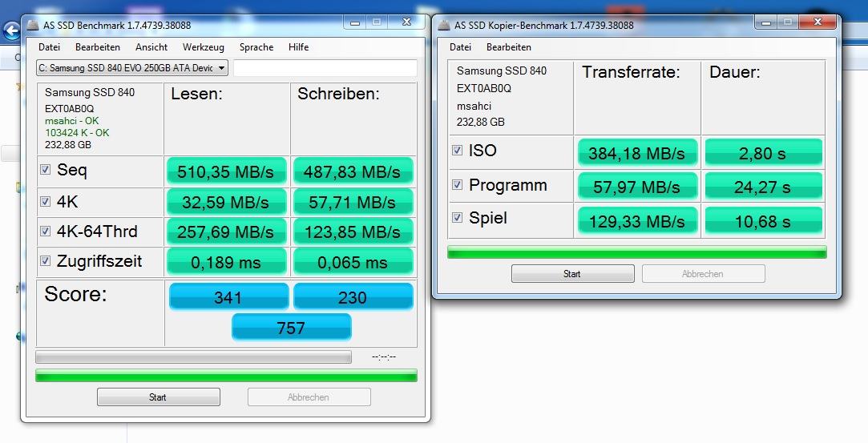Click the 4K read value 32,59 MB/s
Image resolution: width=868 pixels, height=443 pixels.
226,202
